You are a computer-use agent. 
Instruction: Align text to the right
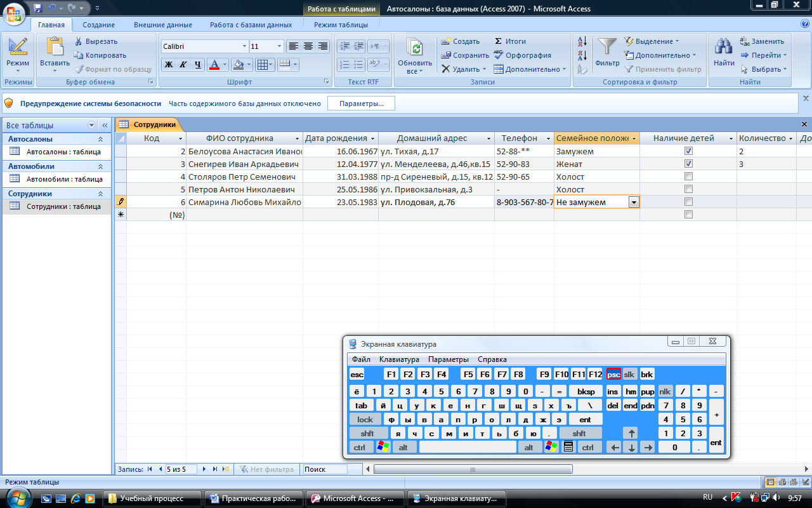(x=323, y=46)
